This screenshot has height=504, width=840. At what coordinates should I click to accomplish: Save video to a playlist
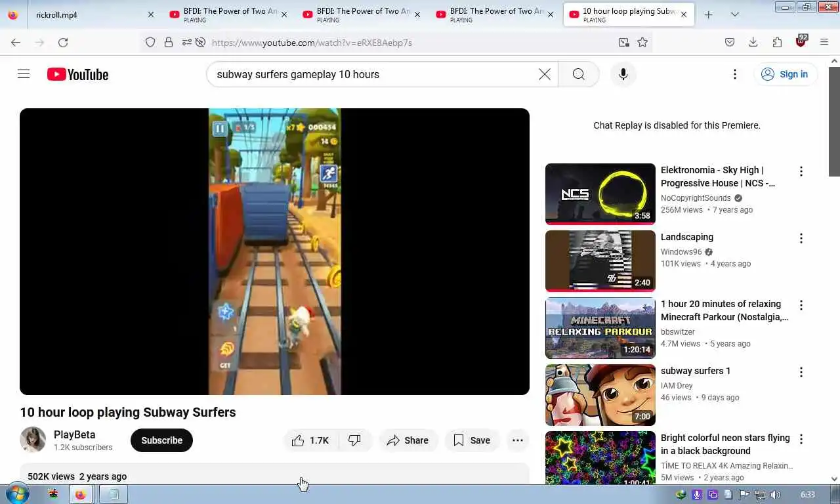coord(472,440)
